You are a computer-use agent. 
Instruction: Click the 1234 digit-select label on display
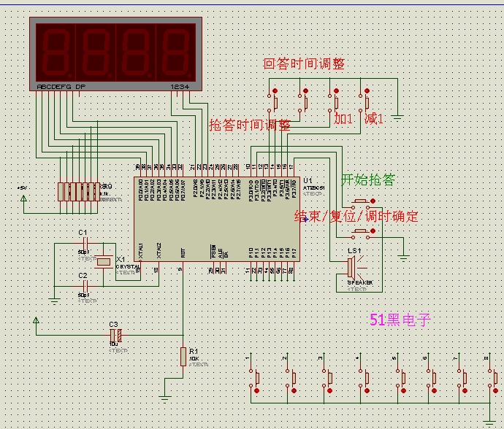[180, 87]
